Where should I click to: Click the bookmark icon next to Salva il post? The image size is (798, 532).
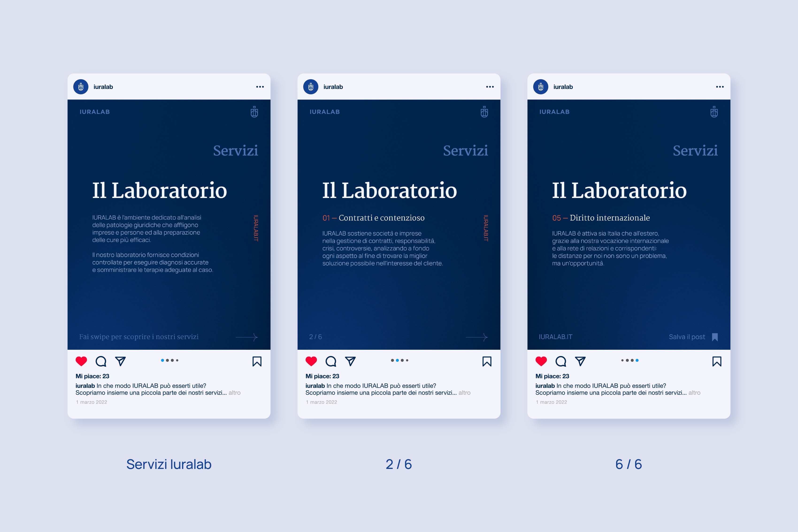click(x=715, y=337)
